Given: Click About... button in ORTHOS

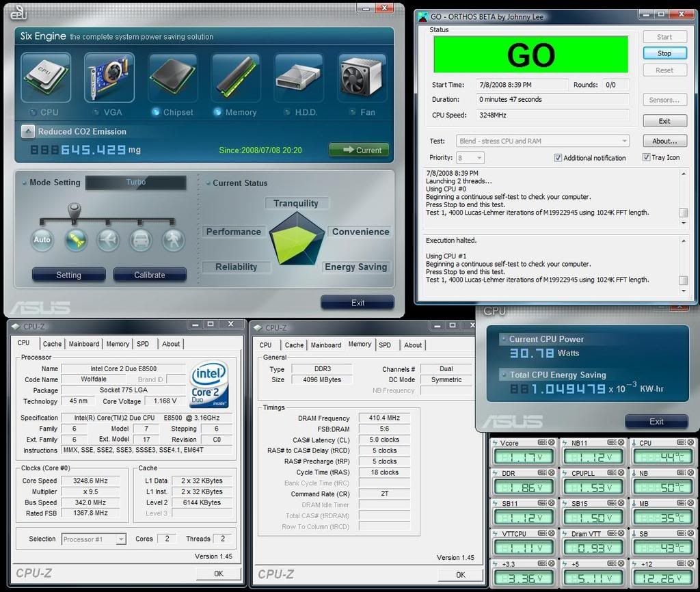Looking at the screenshot, I should coord(664,141).
